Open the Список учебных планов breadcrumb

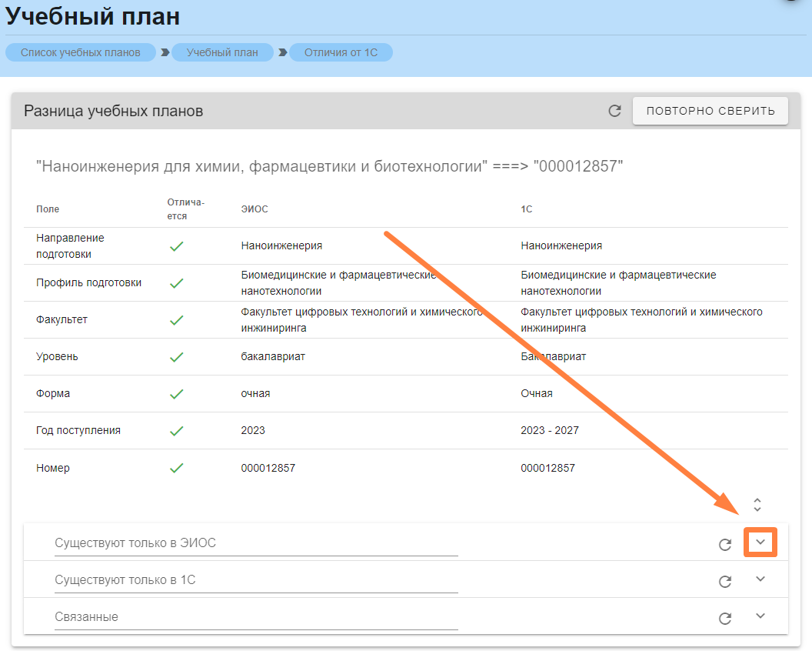81,52
